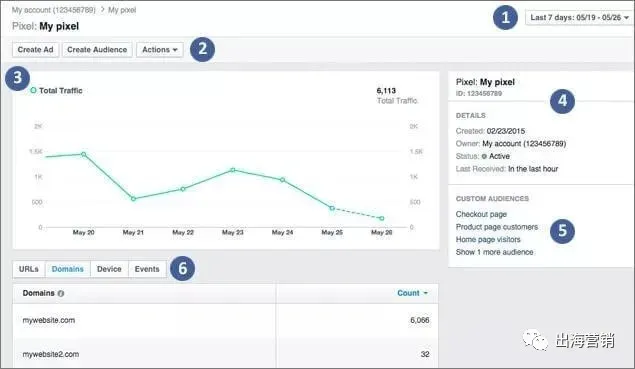635x369 pixels.
Task: Click the May 26 data point on chart
Action: pyautogui.click(x=381, y=218)
